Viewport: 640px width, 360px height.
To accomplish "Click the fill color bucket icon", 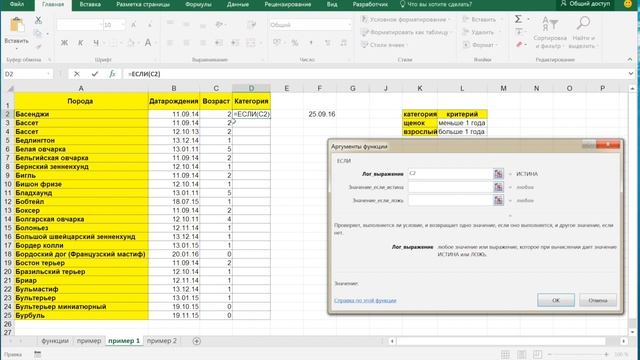I will pyautogui.click(x=131, y=42).
